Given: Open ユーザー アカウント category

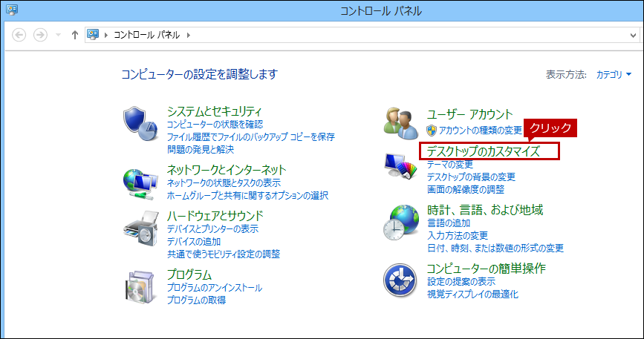Looking at the screenshot, I should click(x=470, y=114).
